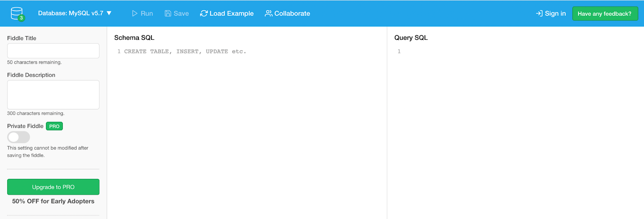644x219 pixels.
Task: Click the Have any feedback? button
Action: tap(605, 14)
